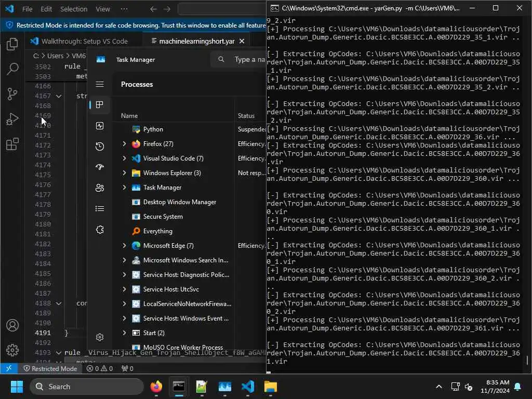Open the Startup apps page in Task Manager

99,167
